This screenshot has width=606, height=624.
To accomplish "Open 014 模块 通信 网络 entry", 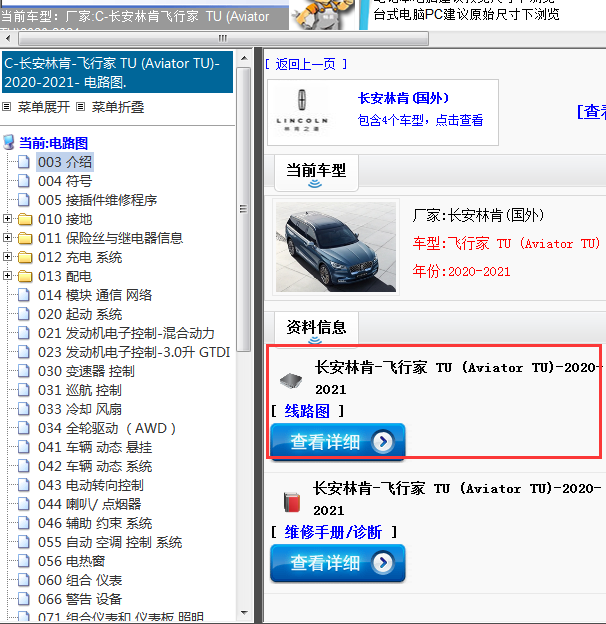I will coord(95,295).
